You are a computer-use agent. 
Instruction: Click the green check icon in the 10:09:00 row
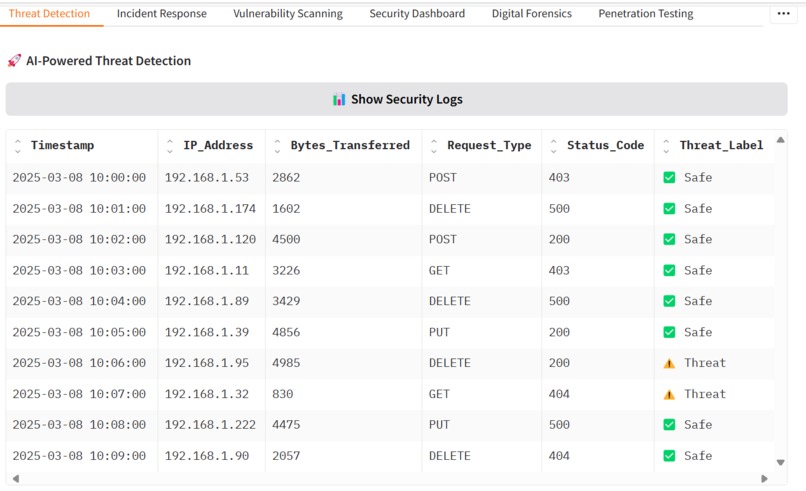669,456
